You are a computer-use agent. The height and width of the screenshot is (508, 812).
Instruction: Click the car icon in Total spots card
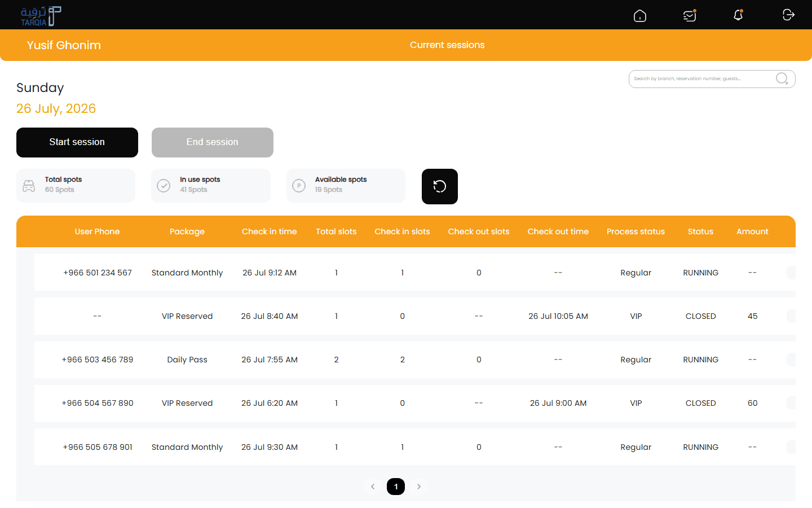coord(29,186)
